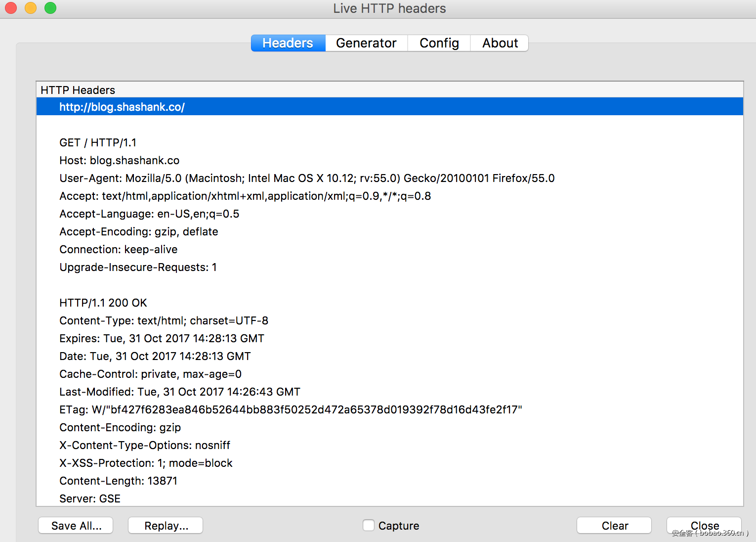
Task: Enable the Capture checkbox
Action: click(x=369, y=525)
